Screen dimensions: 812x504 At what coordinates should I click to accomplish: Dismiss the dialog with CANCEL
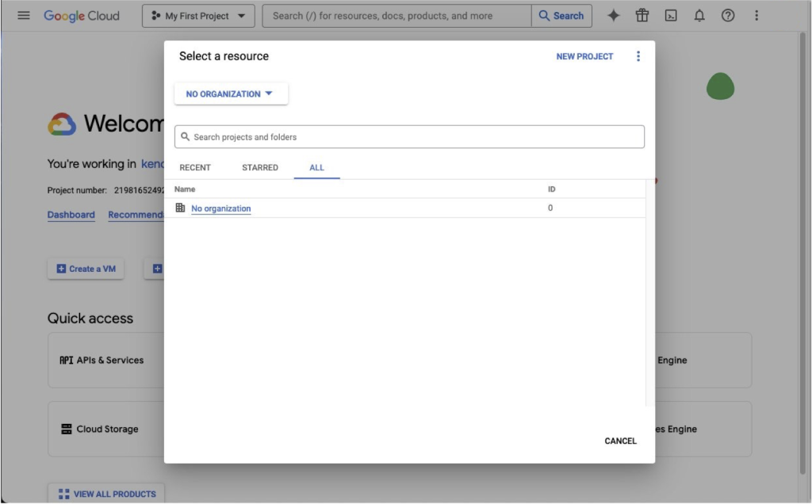click(620, 441)
